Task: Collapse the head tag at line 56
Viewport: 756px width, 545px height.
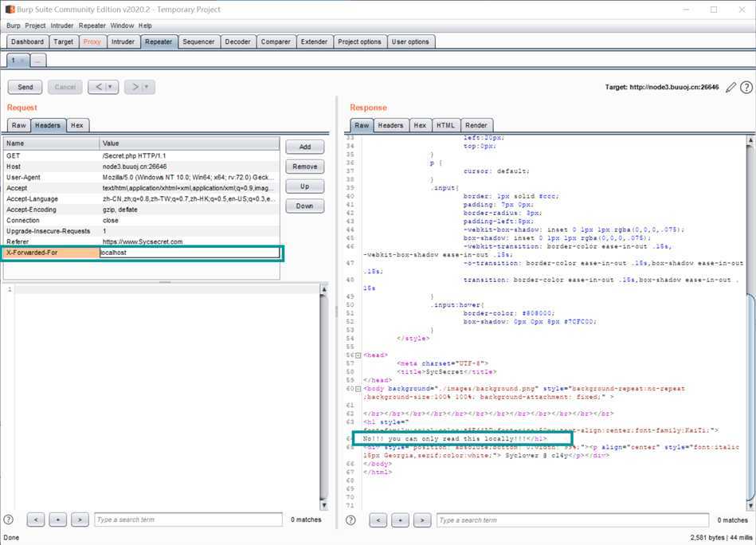Action: 358,355
